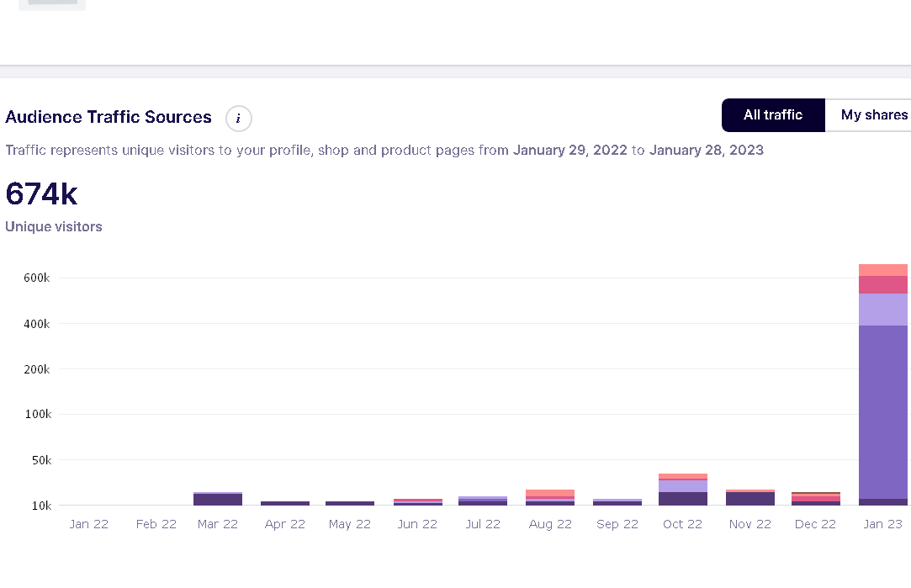Screen dimensions: 911x588
Task: Select the January 29, 2022 date text
Action: tap(569, 150)
